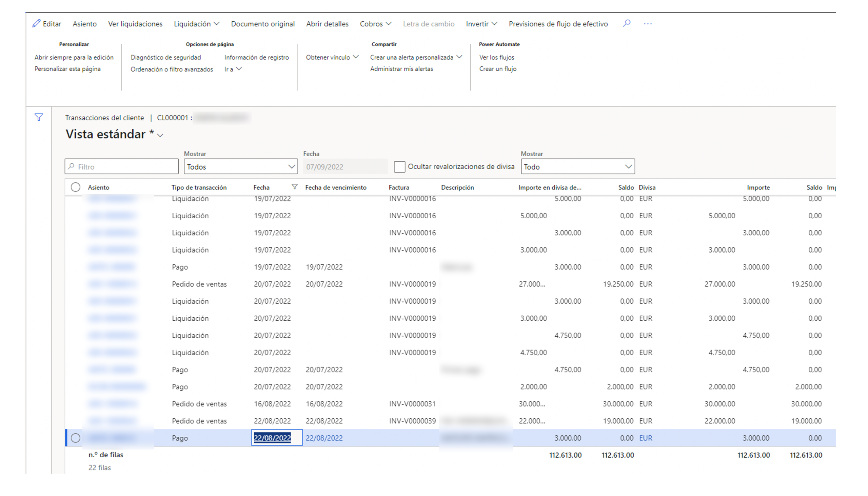
Task: Open Previsiones de flujo de efectivo
Action: pyautogui.click(x=558, y=24)
